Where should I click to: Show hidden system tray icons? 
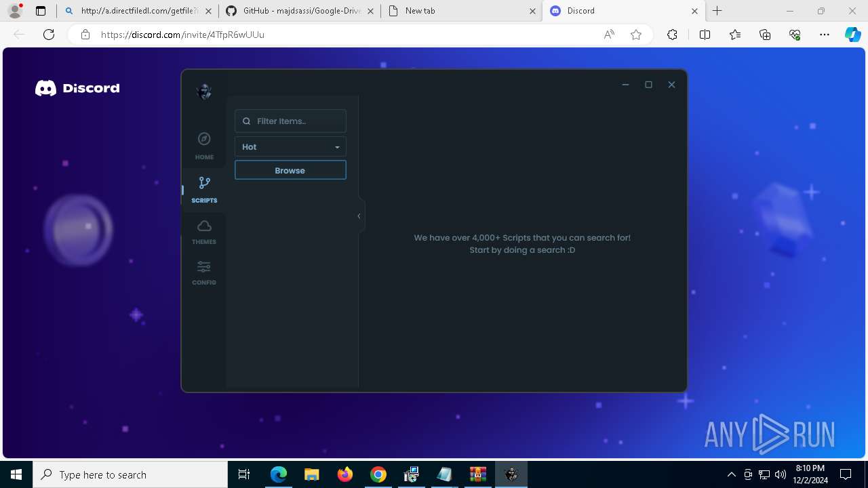point(731,474)
